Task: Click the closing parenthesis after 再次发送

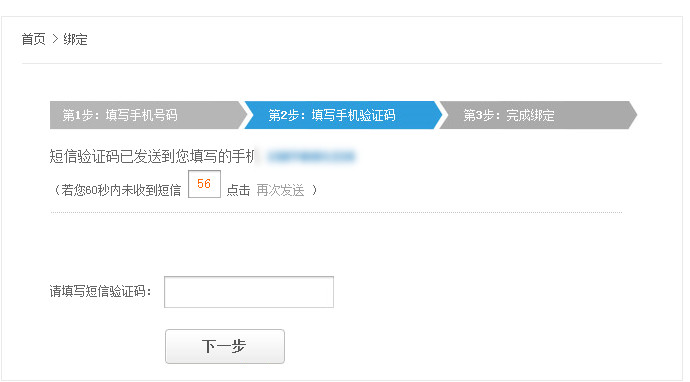Action: coord(314,190)
